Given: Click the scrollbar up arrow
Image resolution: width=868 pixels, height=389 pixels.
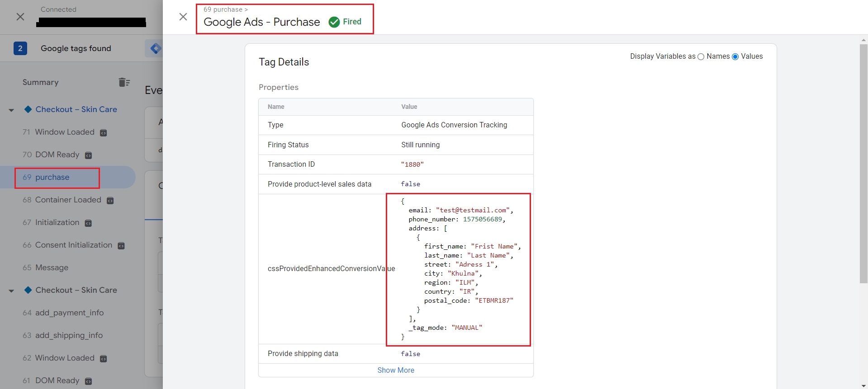Looking at the screenshot, I should click(863, 40).
